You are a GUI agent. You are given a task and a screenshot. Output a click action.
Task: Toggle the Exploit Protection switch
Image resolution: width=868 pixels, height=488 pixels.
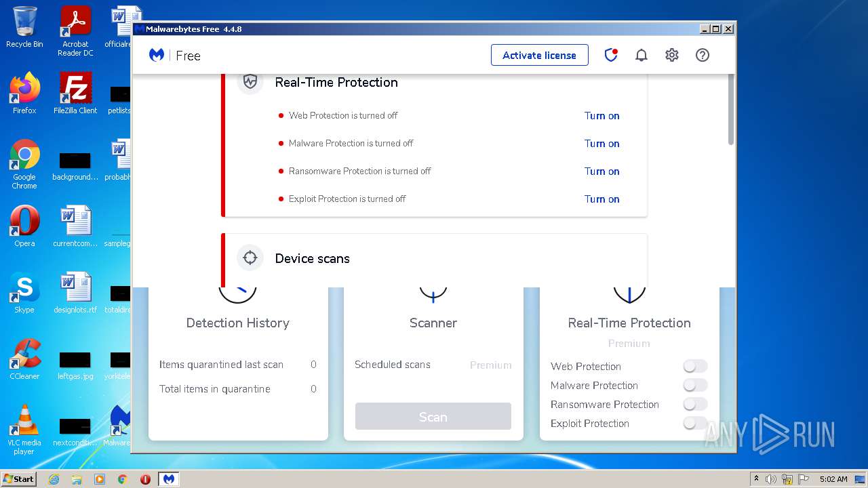695,423
